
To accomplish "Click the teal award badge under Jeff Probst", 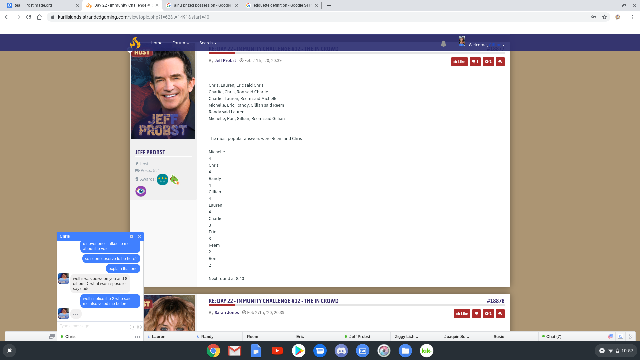I will tap(162, 179).
